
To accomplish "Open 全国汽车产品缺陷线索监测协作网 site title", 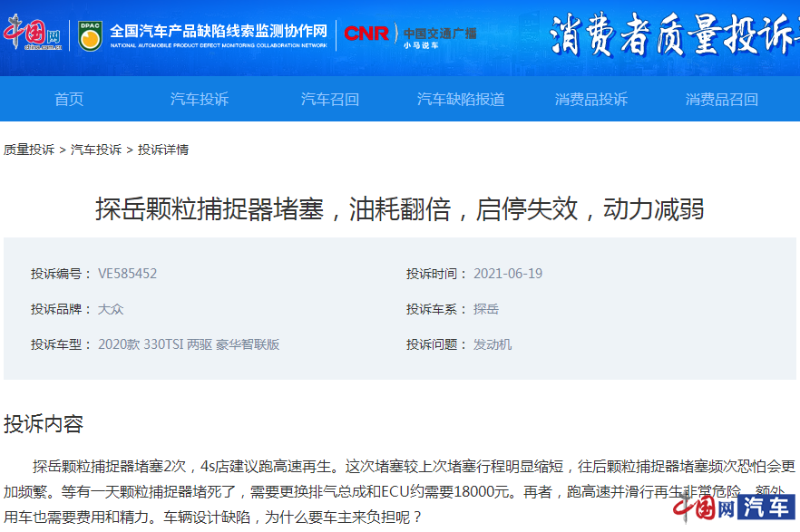I will point(218,32).
